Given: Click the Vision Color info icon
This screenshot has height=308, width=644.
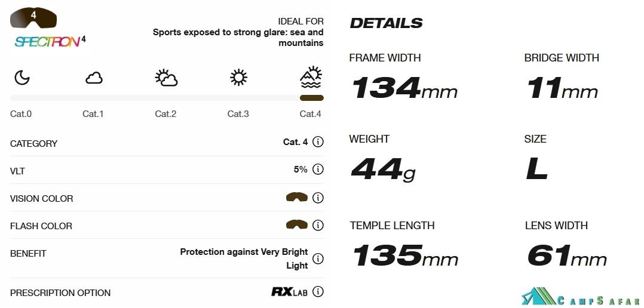Looking at the screenshot, I should (x=318, y=198).
